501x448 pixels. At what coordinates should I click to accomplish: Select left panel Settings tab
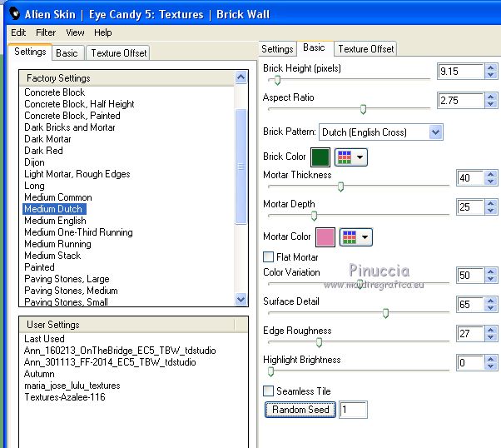coord(30,52)
